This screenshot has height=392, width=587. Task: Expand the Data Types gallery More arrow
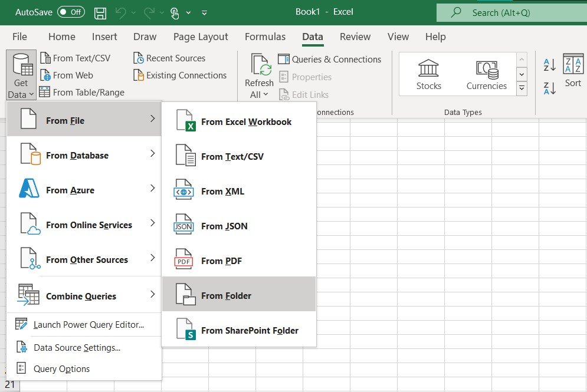[522, 88]
